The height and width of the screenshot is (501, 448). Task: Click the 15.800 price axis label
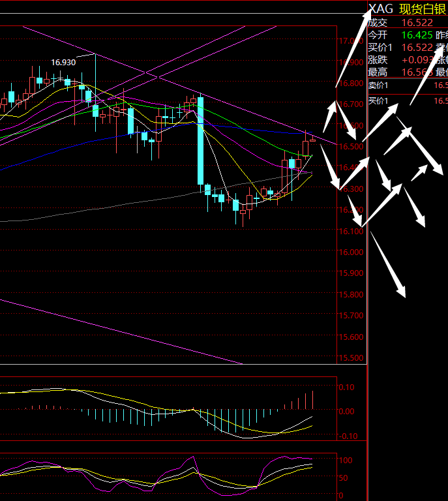point(351,294)
